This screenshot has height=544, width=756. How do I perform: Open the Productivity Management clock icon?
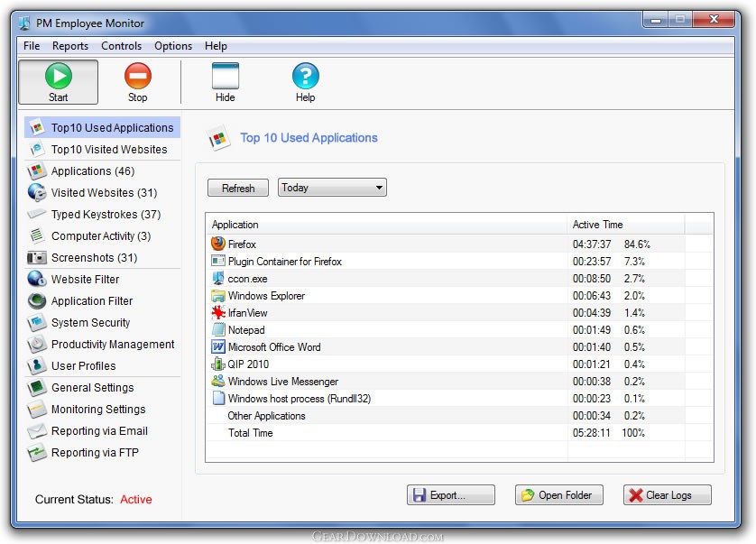pos(37,344)
